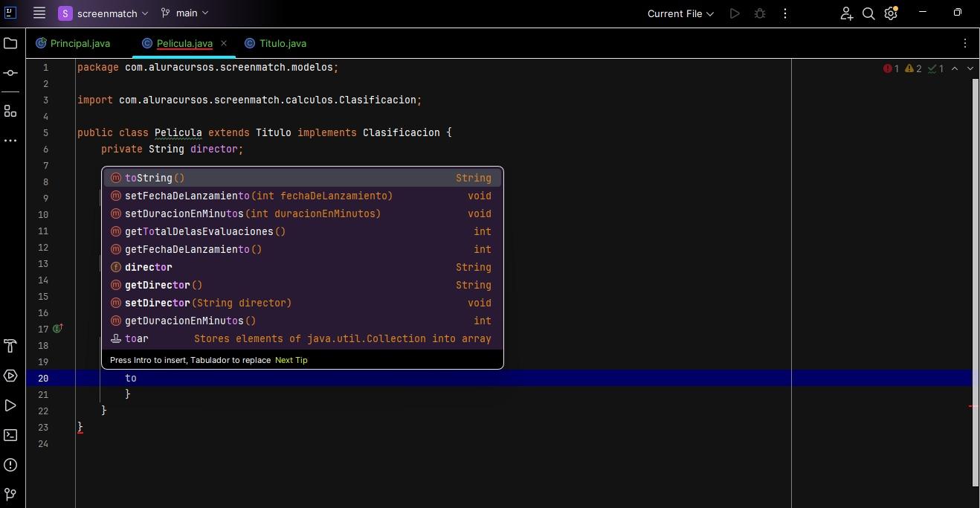
Task: Click the warnings count indicator
Action: [913, 68]
